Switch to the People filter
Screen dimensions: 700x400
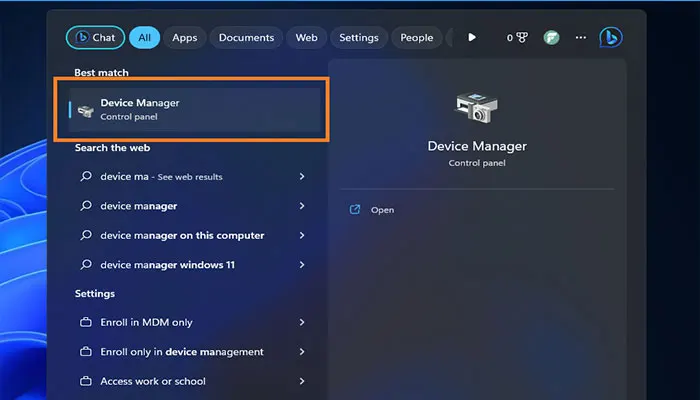click(x=416, y=38)
